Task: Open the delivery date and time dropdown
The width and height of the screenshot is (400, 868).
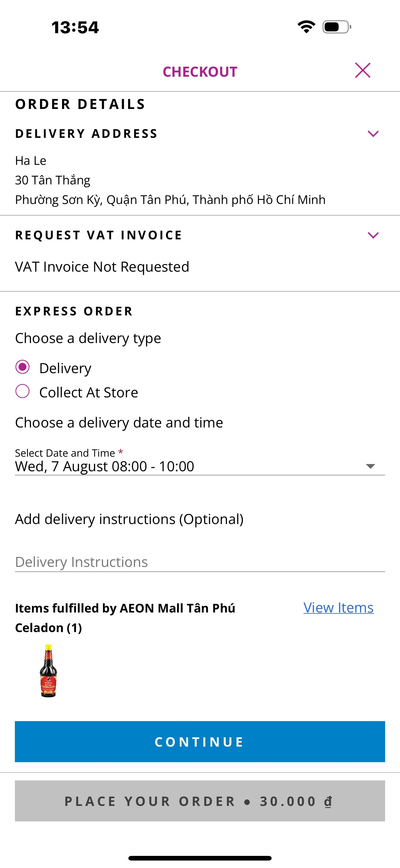Action: [x=199, y=466]
